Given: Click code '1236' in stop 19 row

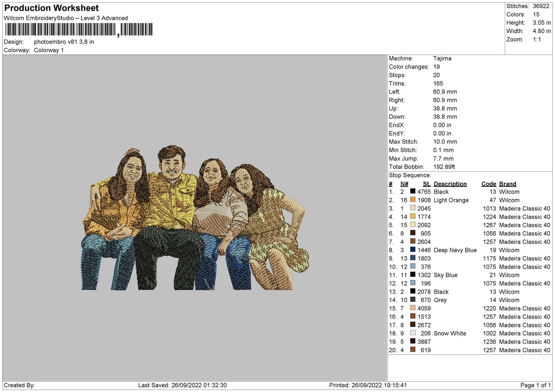Looking at the screenshot, I should point(490,342).
